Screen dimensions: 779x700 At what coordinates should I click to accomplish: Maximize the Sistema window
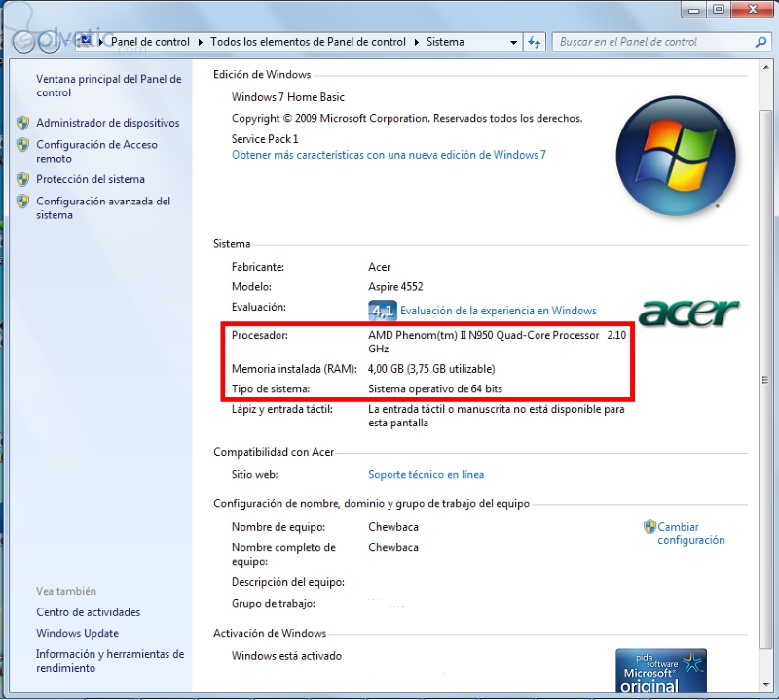tap(719, 9)
